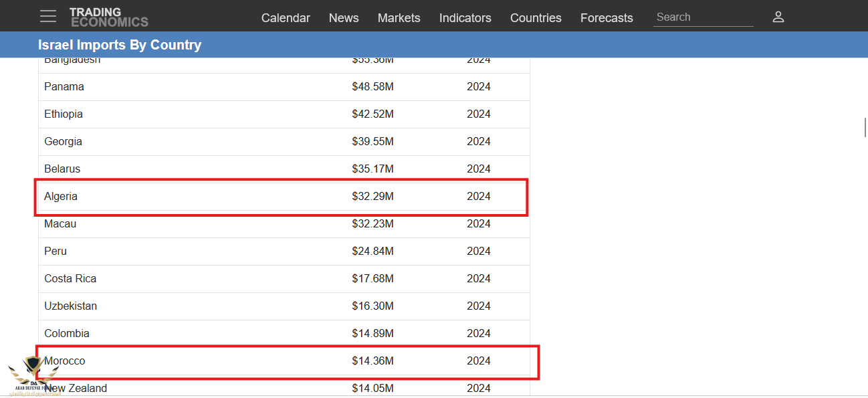The image size is (868, 398).
Task: Click the 2024 year in Ethiopia row
Action: click(479, 114)
